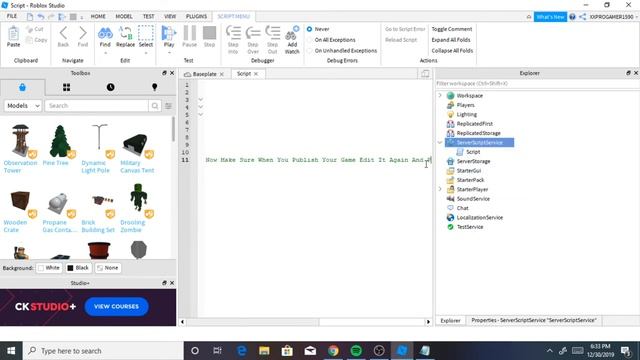Open the Models category dropdown

23,106
